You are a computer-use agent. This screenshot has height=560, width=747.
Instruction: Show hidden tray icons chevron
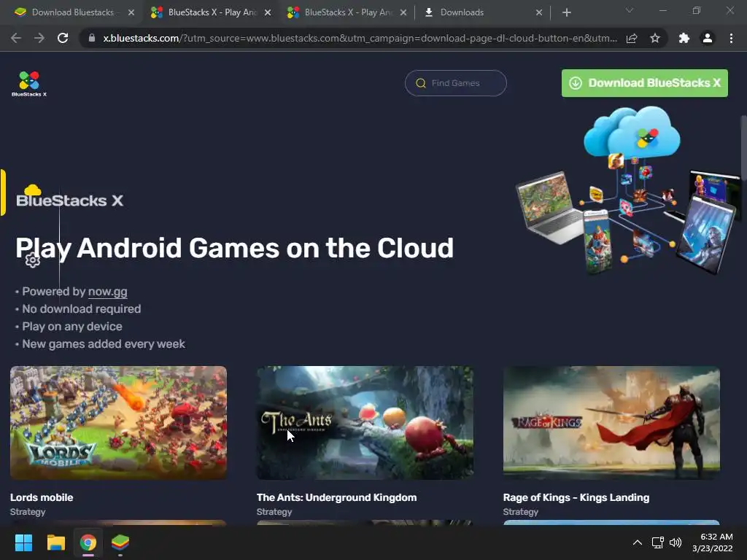coord(638,542)
